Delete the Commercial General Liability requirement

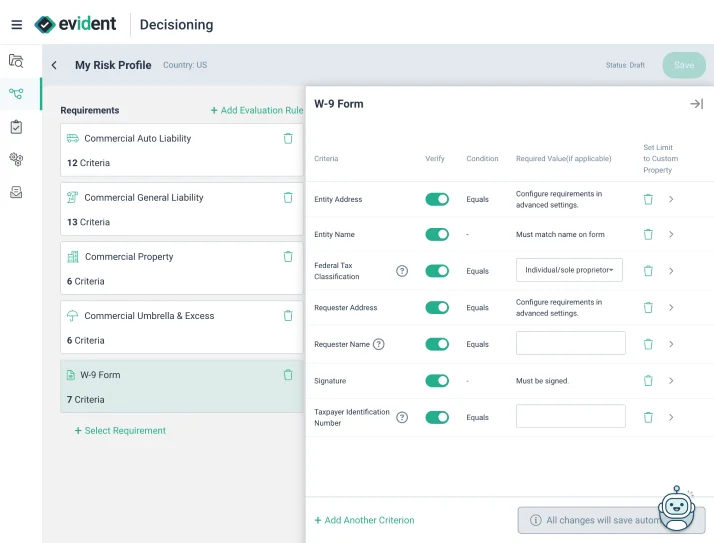click(x=288, y=197)
